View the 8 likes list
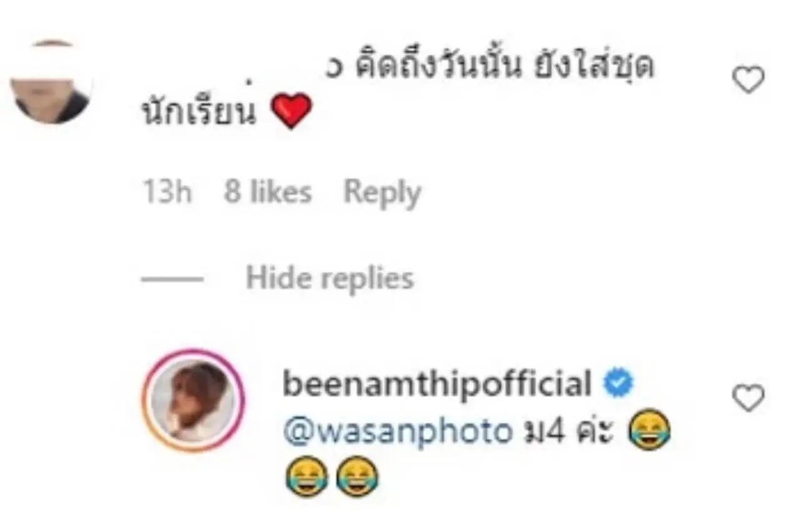The width and height of the screenshot is (801, 532). pyautogui.click(x=268, y=193)
